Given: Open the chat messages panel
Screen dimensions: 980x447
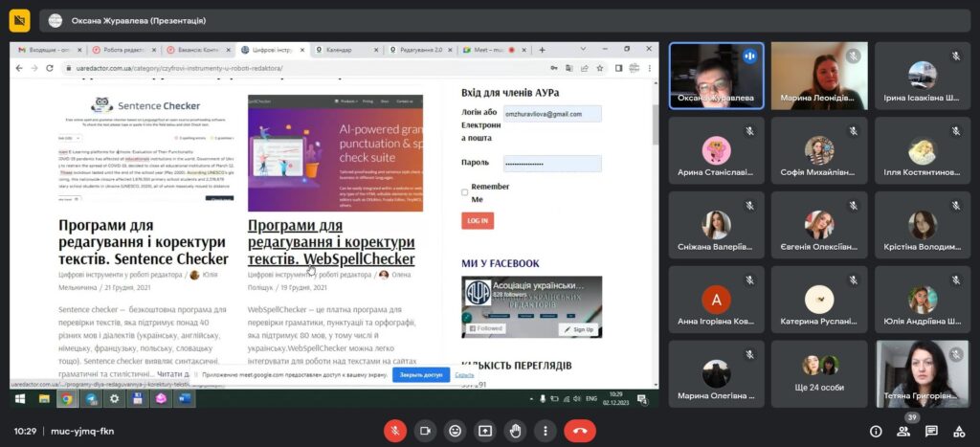Looking at the screenshot, I should click(x=930, y=431).
